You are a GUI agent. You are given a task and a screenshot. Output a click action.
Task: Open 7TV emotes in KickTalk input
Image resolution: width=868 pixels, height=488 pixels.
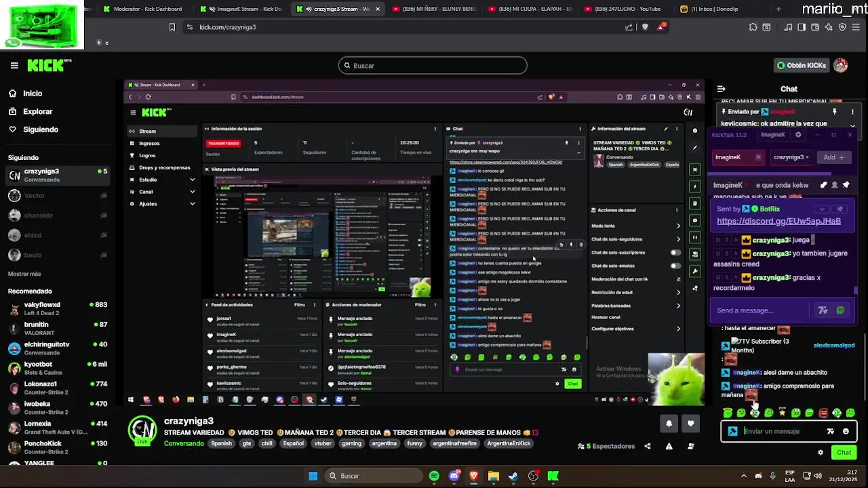[823, 310]
